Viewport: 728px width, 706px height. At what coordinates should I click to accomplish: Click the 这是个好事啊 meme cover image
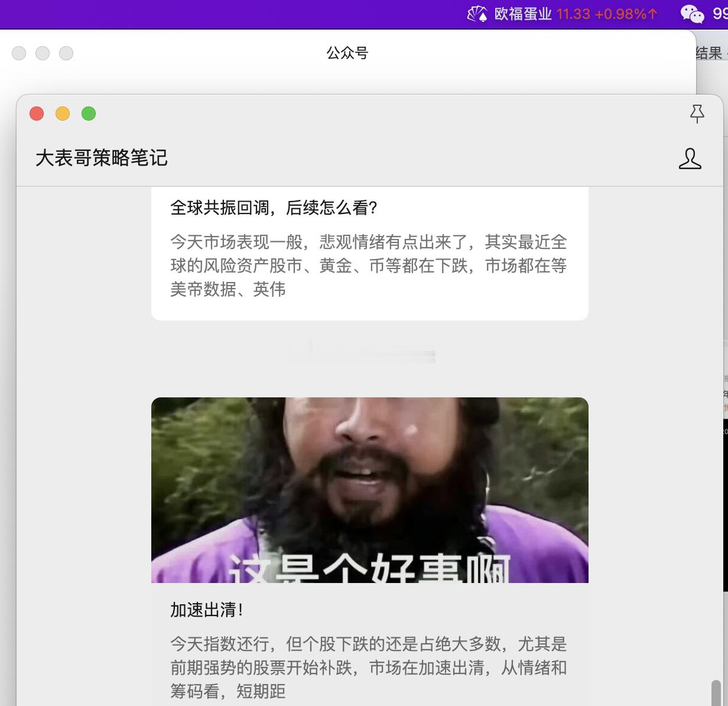point(370,490)
